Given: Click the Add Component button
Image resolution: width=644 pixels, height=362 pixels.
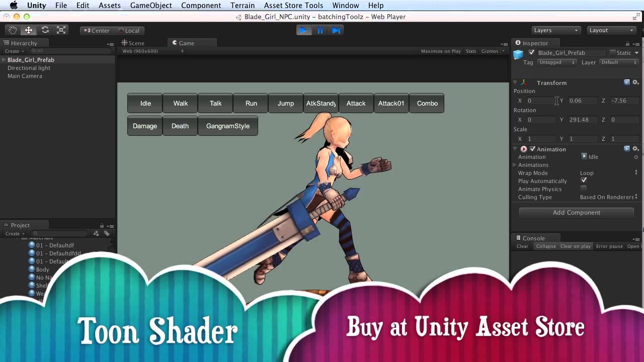Looking at the screenshot, I should tap(576, 213).
